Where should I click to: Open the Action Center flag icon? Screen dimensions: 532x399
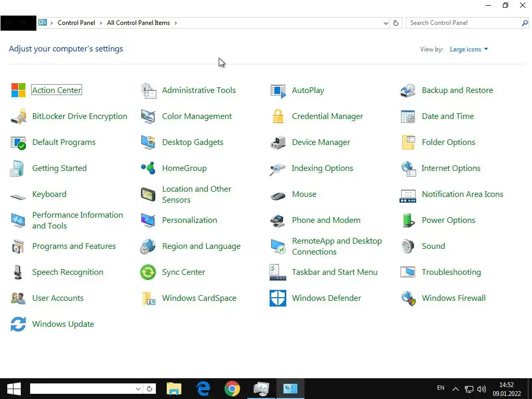[18, 90]
